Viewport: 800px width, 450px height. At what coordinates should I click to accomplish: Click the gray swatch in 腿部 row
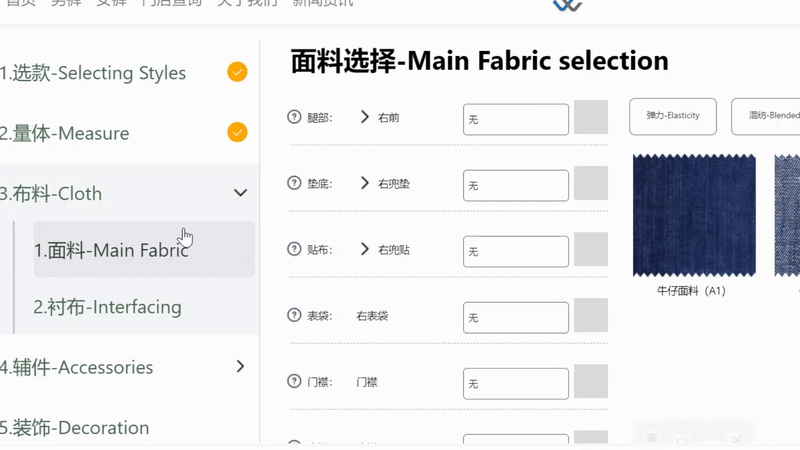tap(591, 117)
